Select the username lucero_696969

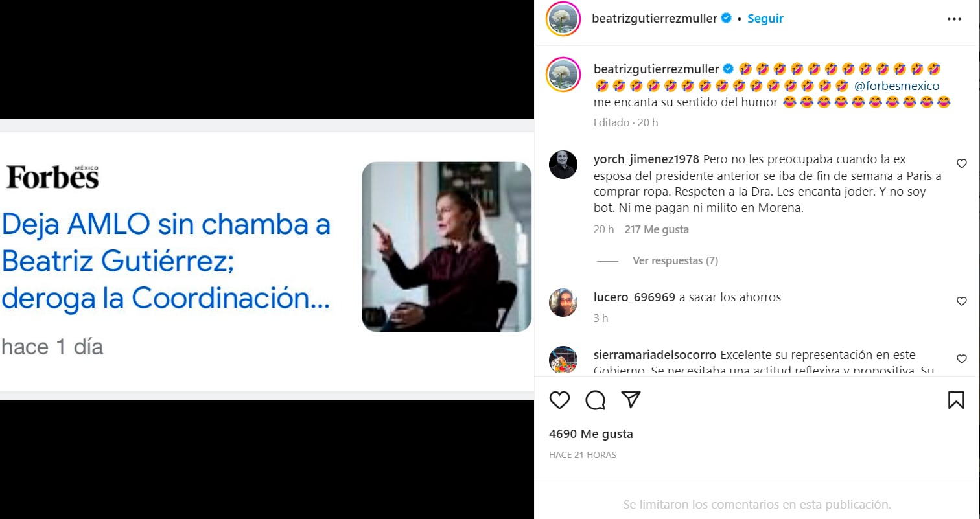click(632, 297)
